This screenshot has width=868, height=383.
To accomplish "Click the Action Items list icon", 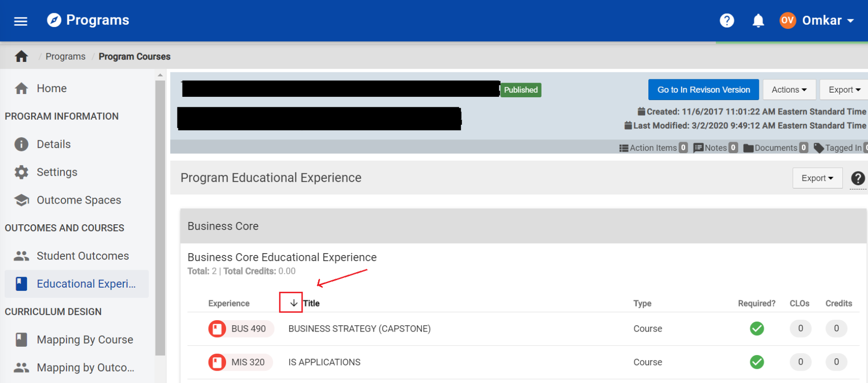I will coord(624,148).
